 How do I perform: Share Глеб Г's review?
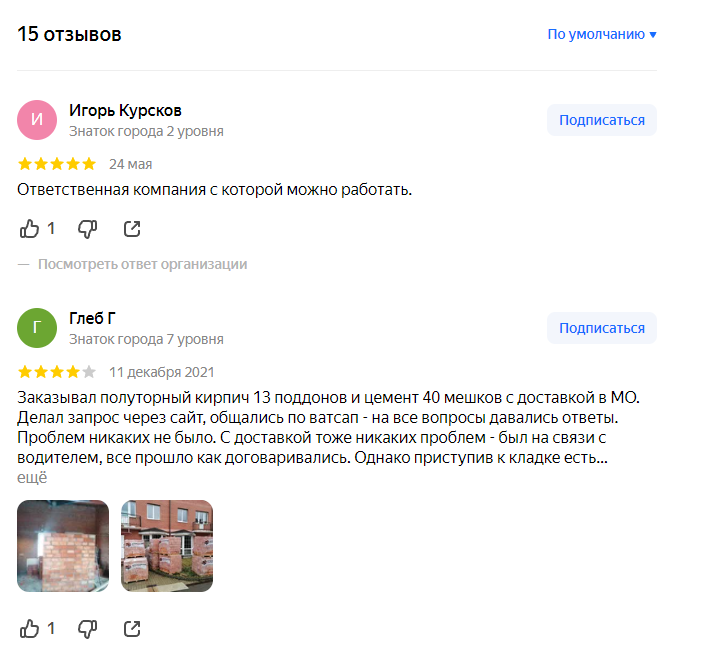(132, 628)
